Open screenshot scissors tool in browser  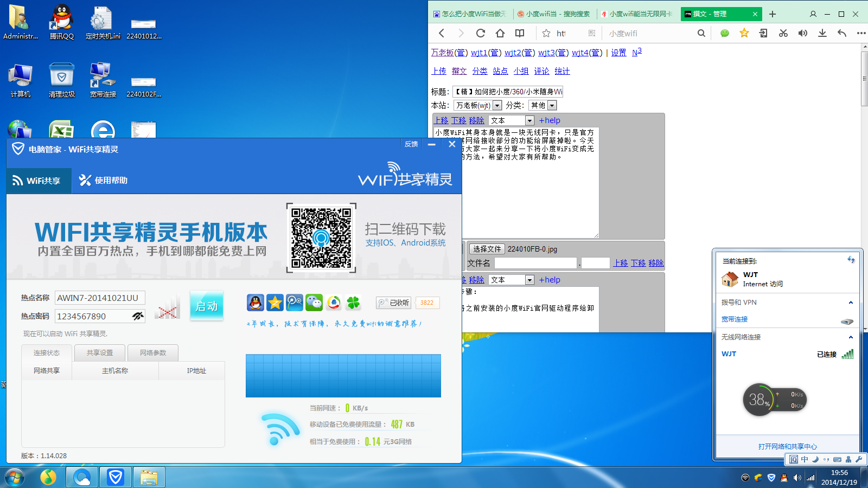[x=783, y=33]
